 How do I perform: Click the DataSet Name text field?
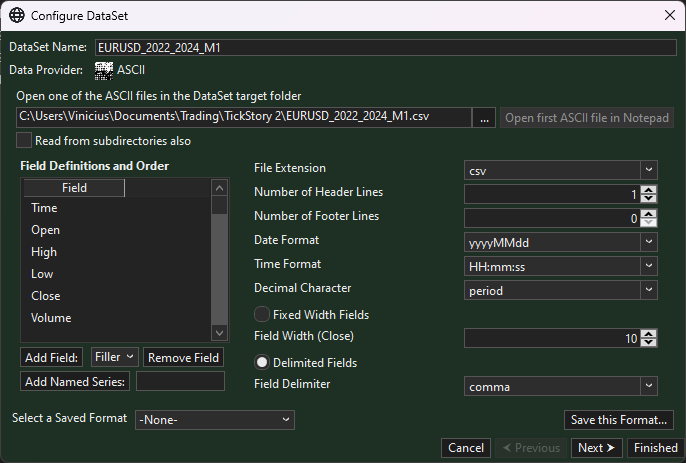tap(385, 47)
